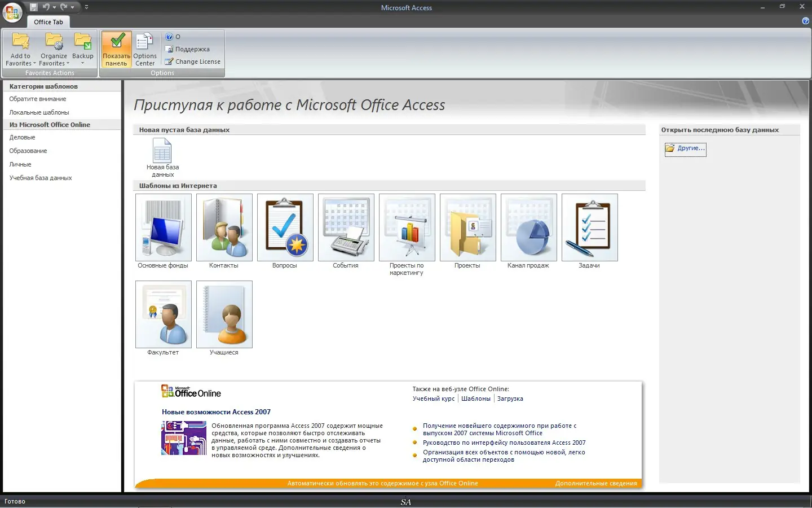812x508 pixels.
Task: Create Новая база данных blank database
Action: (x=162, y=157)
